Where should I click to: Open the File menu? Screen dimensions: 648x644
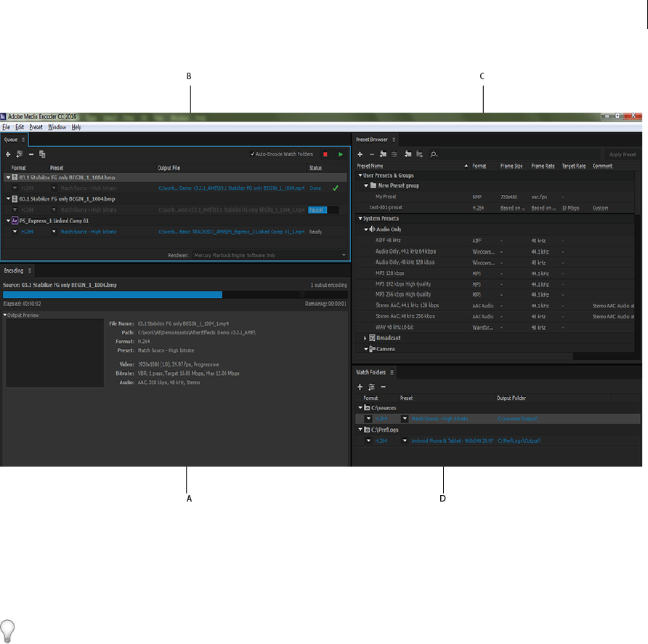coord(7,127)
